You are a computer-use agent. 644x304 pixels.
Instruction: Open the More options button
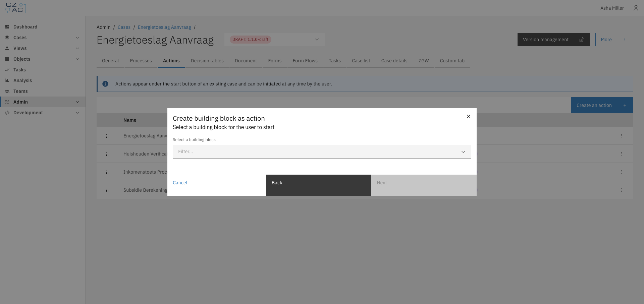[614, 40]
